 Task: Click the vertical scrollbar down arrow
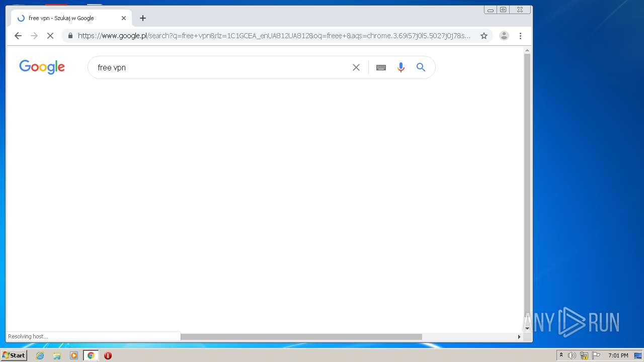[527, 328]
